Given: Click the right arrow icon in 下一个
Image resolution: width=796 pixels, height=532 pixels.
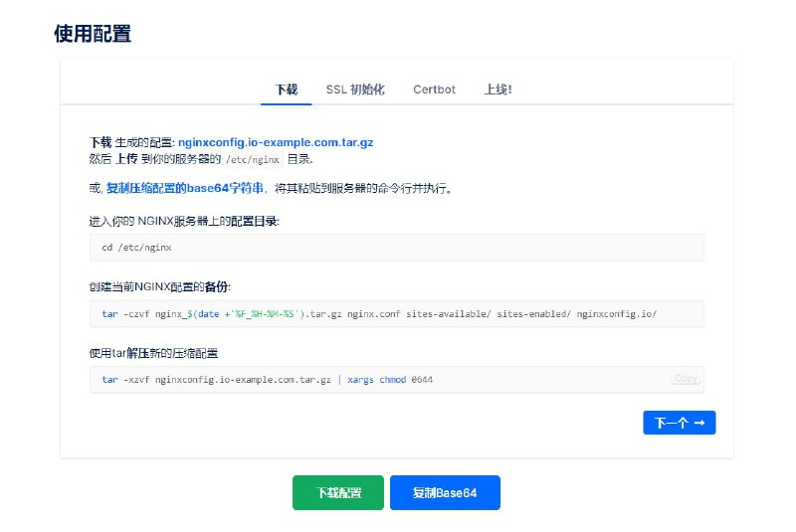Looking at the screenshot, I should (699, 423).
